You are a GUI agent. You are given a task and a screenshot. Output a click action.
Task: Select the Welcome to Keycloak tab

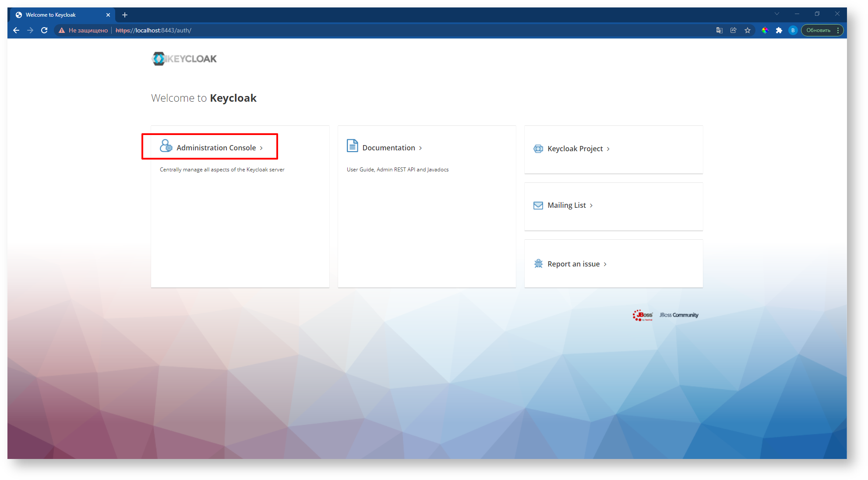(x=57, y=15)
